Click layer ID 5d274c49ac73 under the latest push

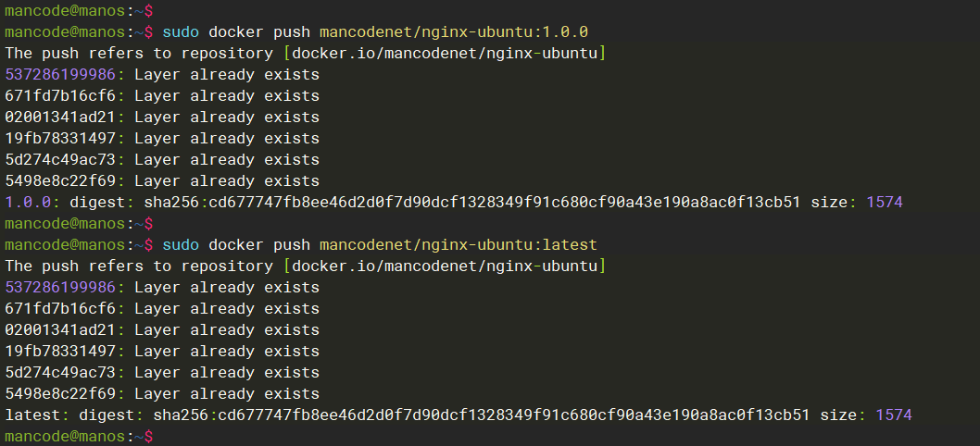coord(60,372)
